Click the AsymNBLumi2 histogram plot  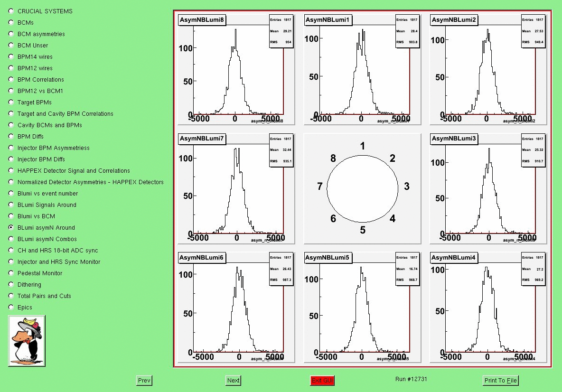tap(488, 69)
